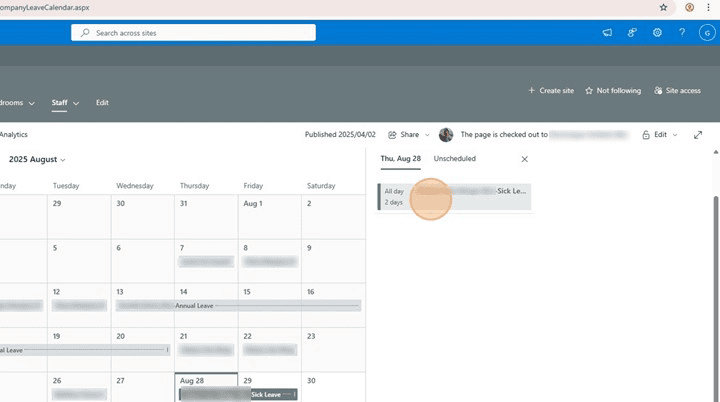Open the 2025 August month picker
Image resolution: width=720 pixels, height=402 pixels.
37,159
